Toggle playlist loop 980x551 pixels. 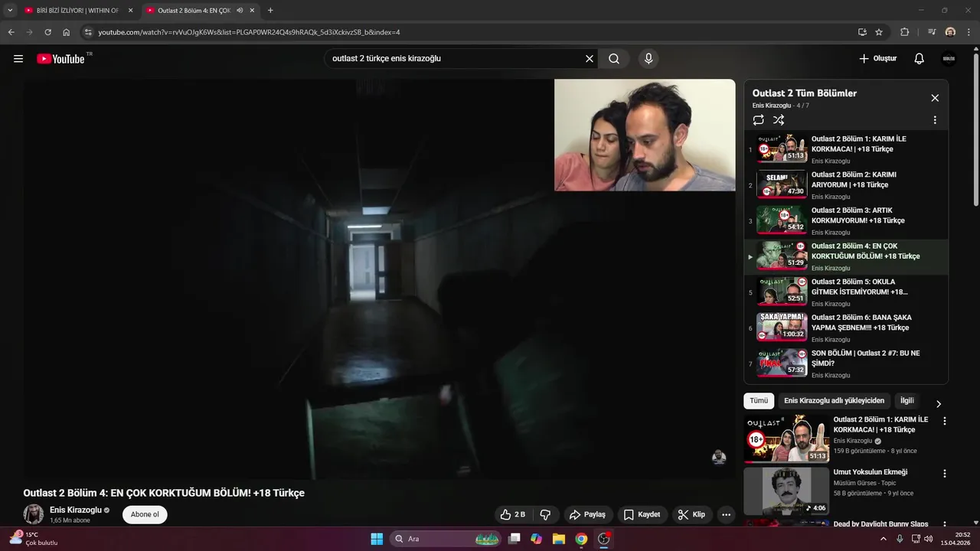[759, 120]
